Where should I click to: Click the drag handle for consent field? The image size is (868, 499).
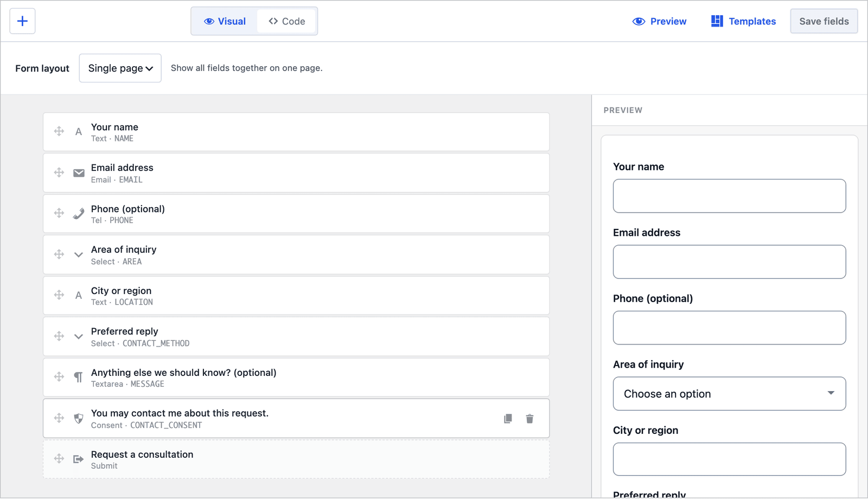pos(59,418)
